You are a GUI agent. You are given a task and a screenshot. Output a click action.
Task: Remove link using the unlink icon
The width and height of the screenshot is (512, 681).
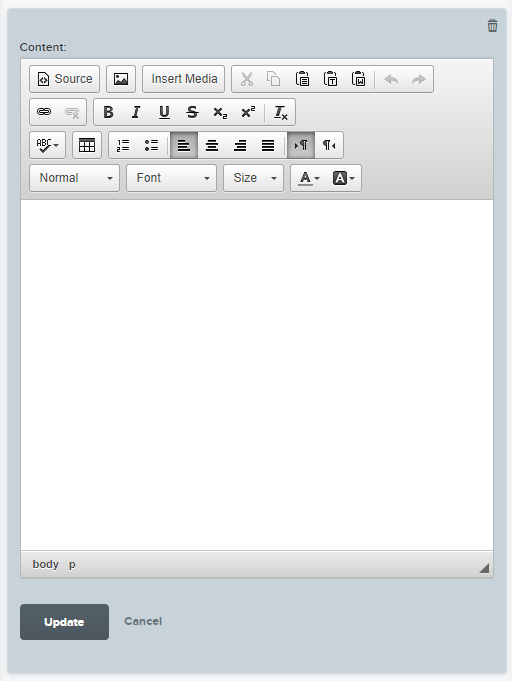72,112
